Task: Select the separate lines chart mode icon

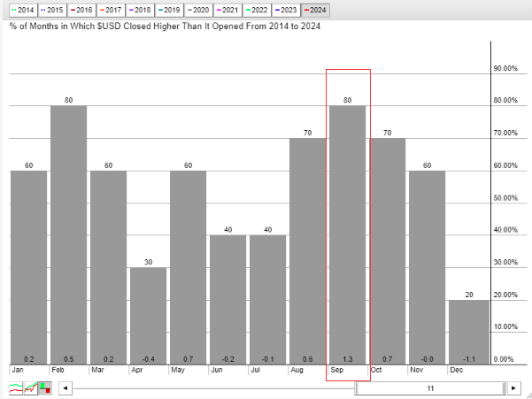Action: (15, 387)
